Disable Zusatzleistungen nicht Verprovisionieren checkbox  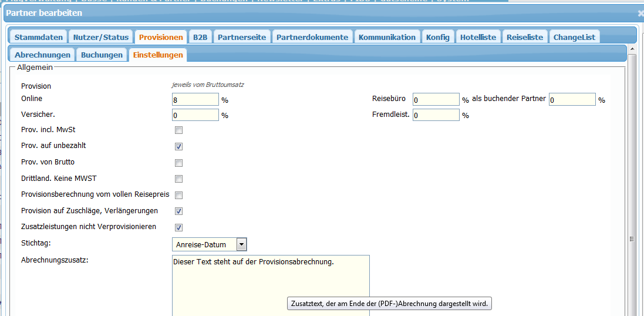tap(178, 227)
